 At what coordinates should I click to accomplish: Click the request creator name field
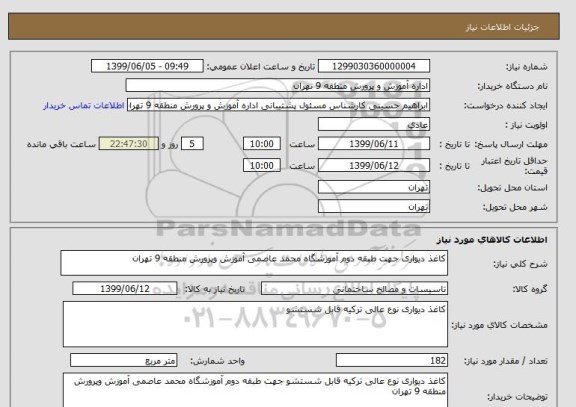(x=278, y=105)
